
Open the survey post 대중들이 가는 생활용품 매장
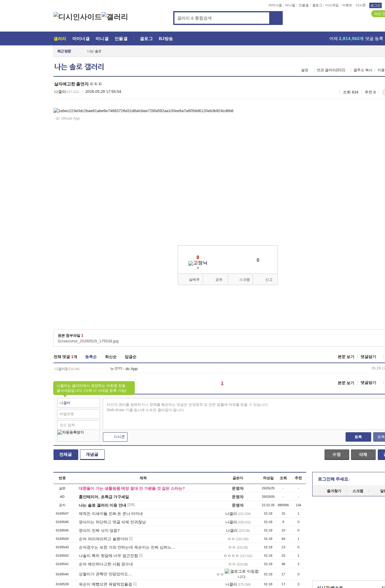(132, 488)
